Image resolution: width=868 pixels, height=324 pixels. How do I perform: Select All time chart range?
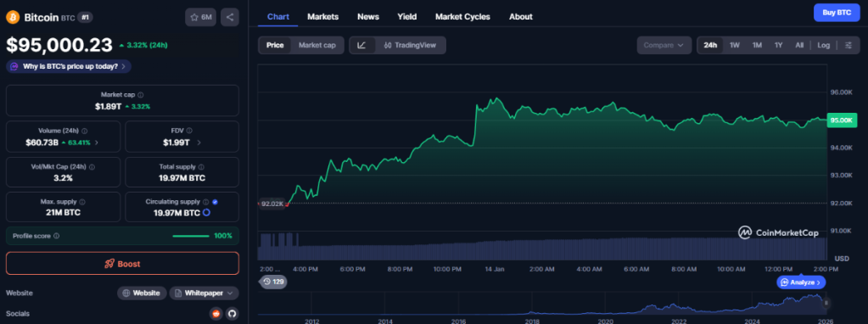point(798,45)
